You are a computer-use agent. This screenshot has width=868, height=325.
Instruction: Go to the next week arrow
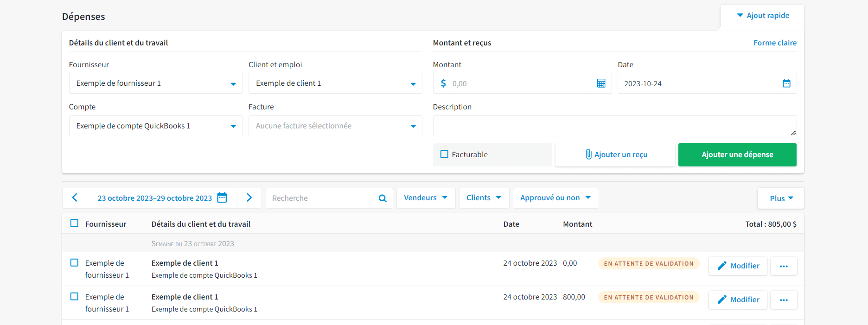pos(249,198)
